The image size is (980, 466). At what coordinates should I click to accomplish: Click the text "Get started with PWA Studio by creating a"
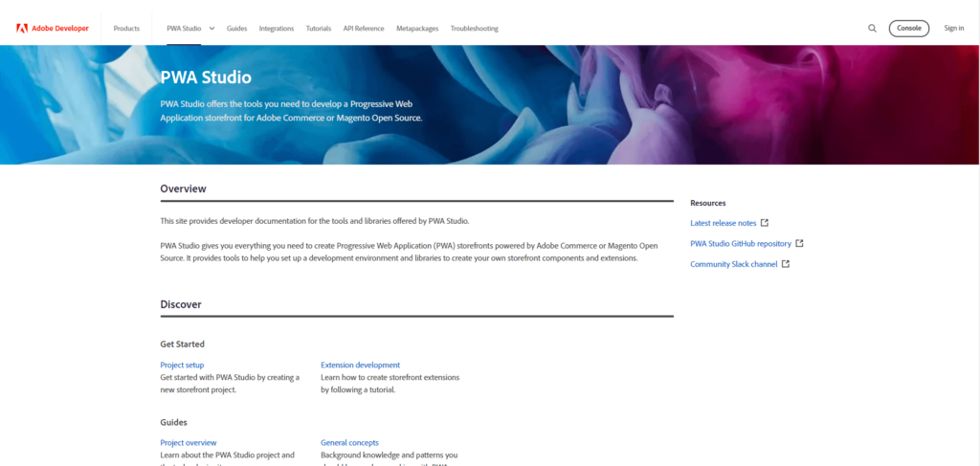[230, 377]
